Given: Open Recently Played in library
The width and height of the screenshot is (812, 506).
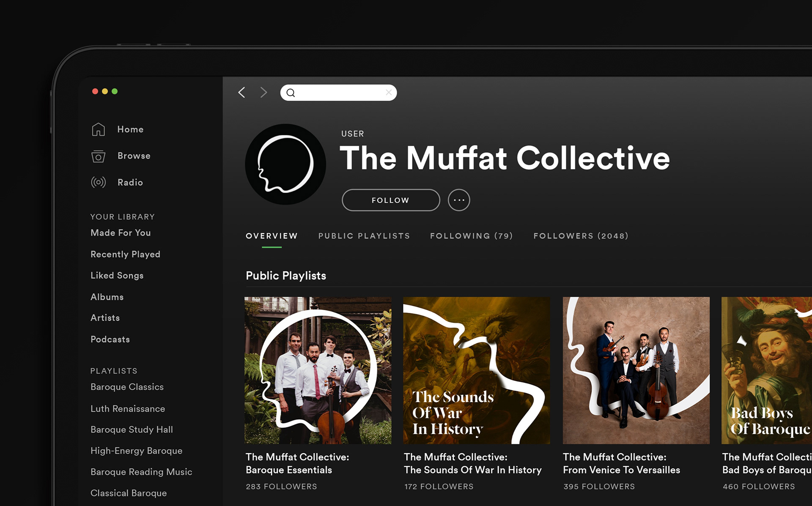Looking at the screenshot, I should [x=125, y=254].
